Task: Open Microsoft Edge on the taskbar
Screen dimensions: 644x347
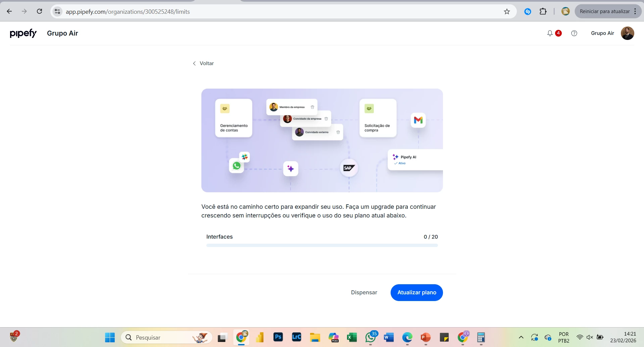Action: point(407,337)
